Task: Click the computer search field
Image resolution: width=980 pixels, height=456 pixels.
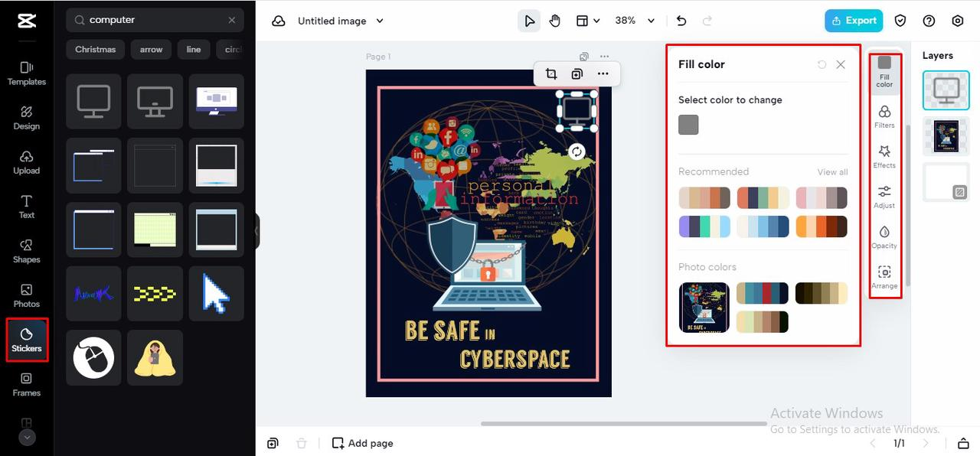Action: [155, 21]
